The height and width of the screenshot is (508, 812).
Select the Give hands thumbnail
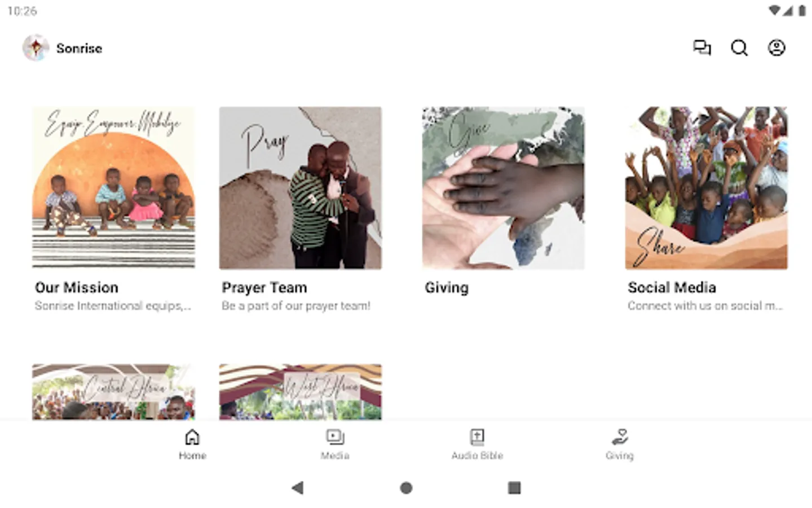click(504, 187)
